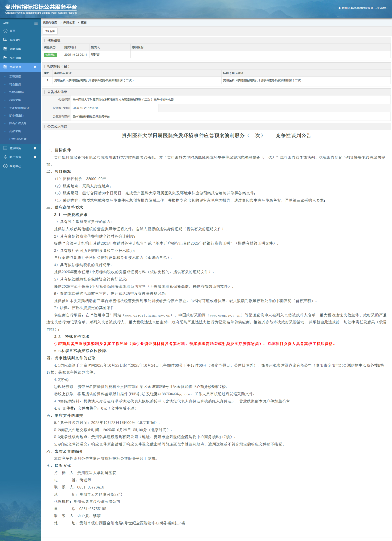Open 系统通知 via its monitor icon

pyautogui.click(x=5, y=40)
